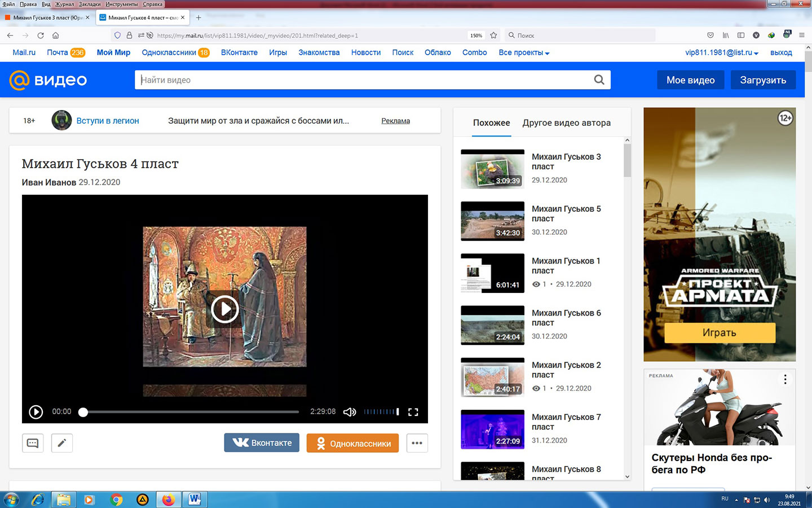Click the browser home icon

[x=55, y=35]
